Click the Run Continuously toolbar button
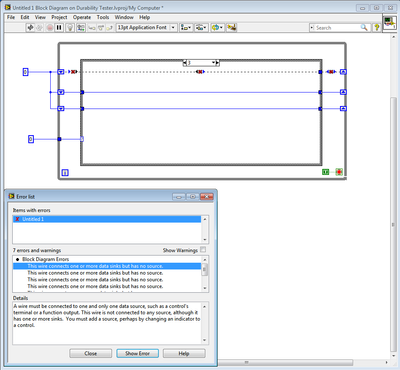 [x=40, y=28]
